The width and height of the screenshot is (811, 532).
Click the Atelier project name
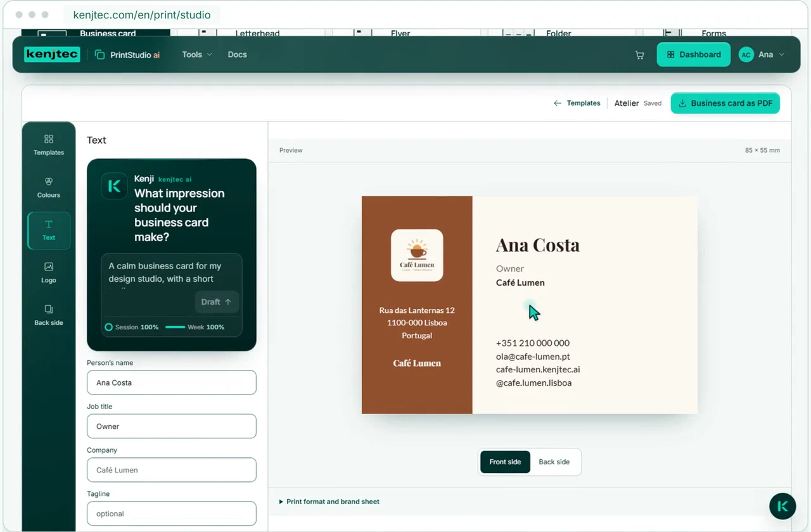click(x=627, y=103)
